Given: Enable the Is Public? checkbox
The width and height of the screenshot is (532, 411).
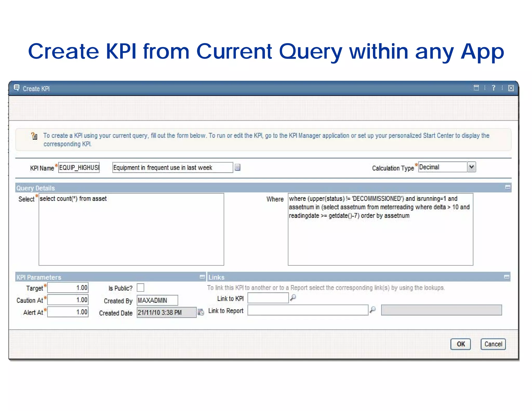Looking at the screenshot, I should pyautogui.click(x=140, y=288).
